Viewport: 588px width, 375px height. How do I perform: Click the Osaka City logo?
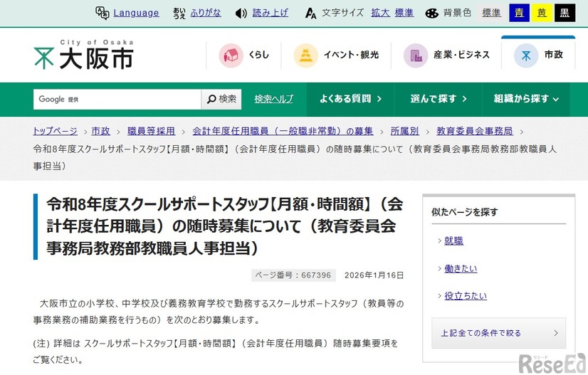(x=83, y=55)
